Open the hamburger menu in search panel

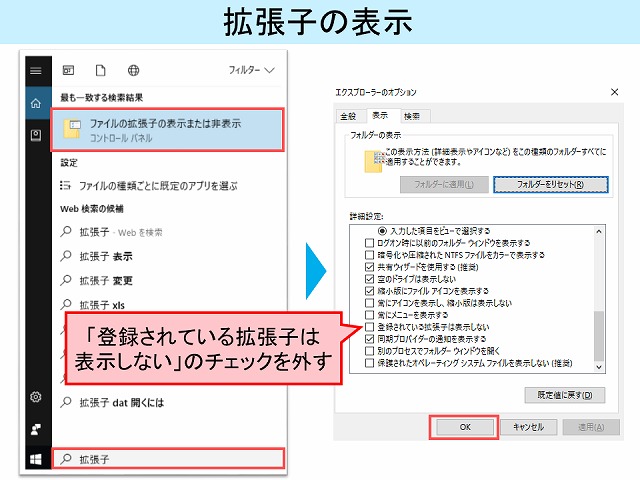pos(36,71)
